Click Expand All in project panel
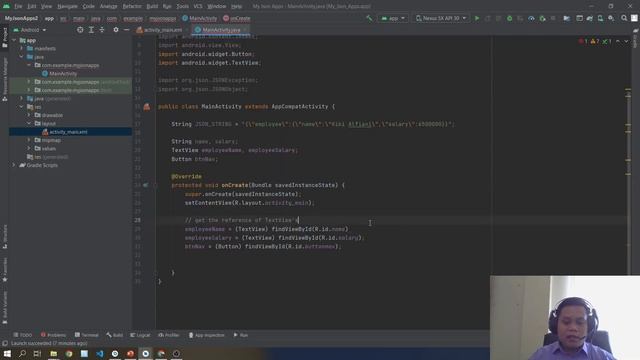Image resolution: width=640 pixels, height=360 pixels. click(91, 30)
